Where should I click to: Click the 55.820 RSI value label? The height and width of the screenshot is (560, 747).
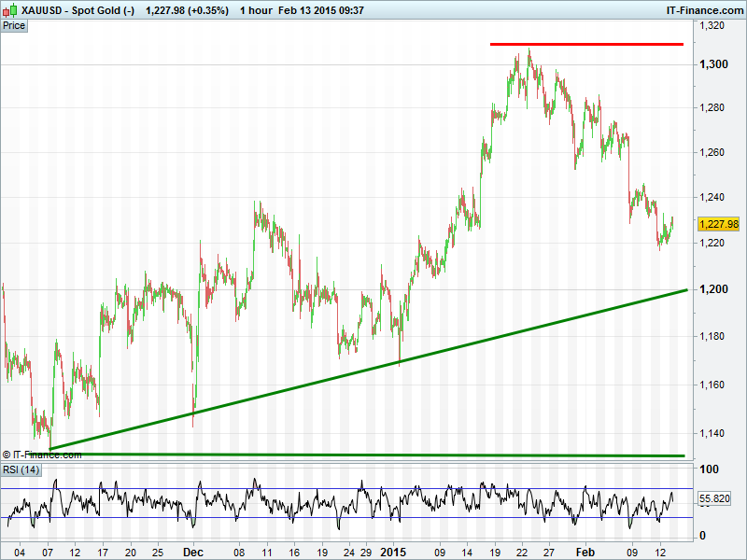click(718, 500)
